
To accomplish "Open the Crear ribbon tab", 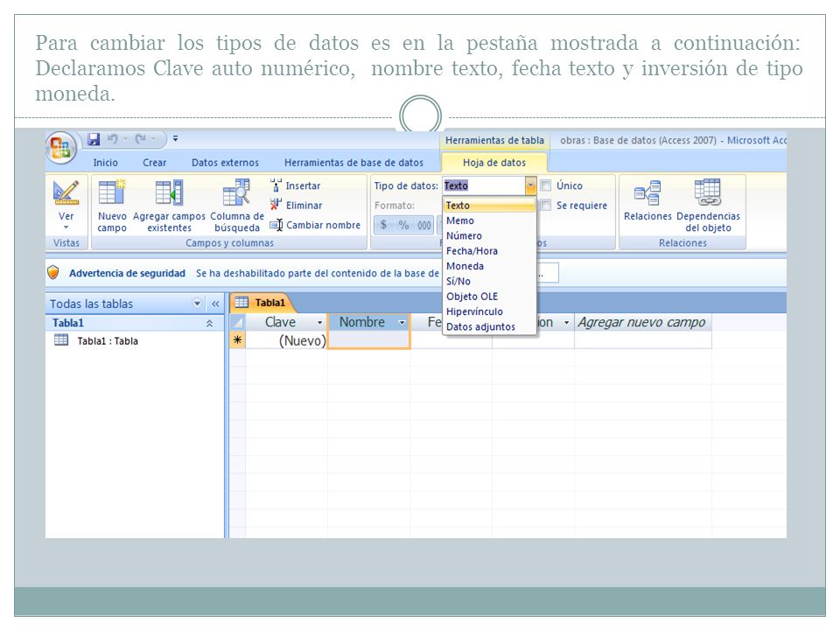I will pyautogui.click(x=154, y=163).
